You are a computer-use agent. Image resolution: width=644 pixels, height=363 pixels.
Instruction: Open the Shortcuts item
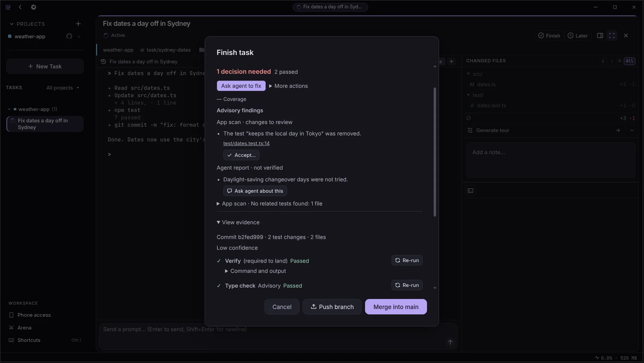[x=45, y=340]
